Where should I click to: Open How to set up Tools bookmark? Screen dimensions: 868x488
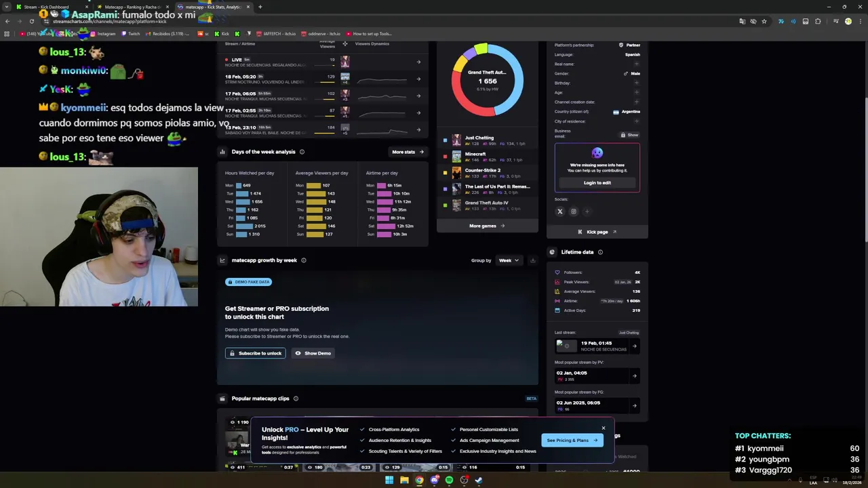(x=369, y=33)
